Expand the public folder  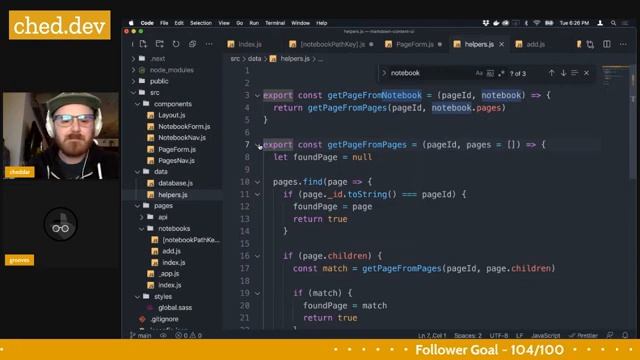133,81
